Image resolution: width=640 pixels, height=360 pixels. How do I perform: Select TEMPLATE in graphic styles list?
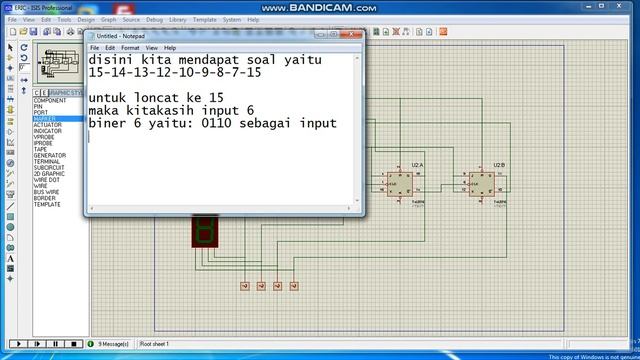click(47, 204)
